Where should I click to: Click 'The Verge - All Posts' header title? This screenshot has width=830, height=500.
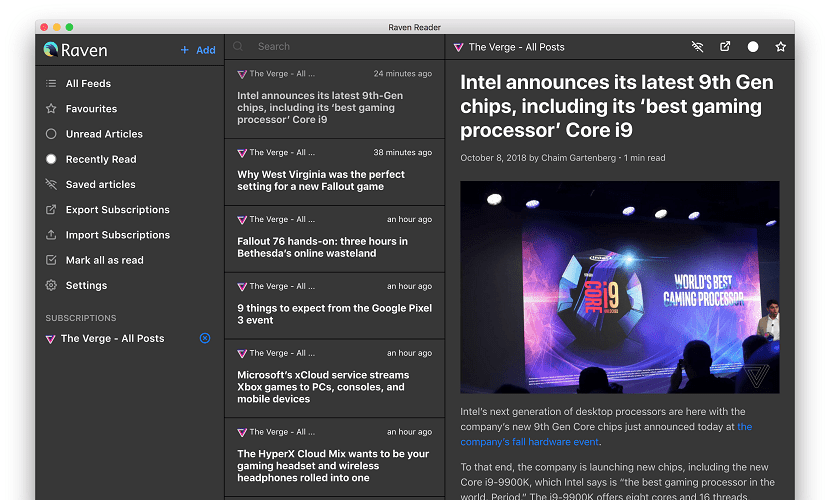[x=516, y=47]
